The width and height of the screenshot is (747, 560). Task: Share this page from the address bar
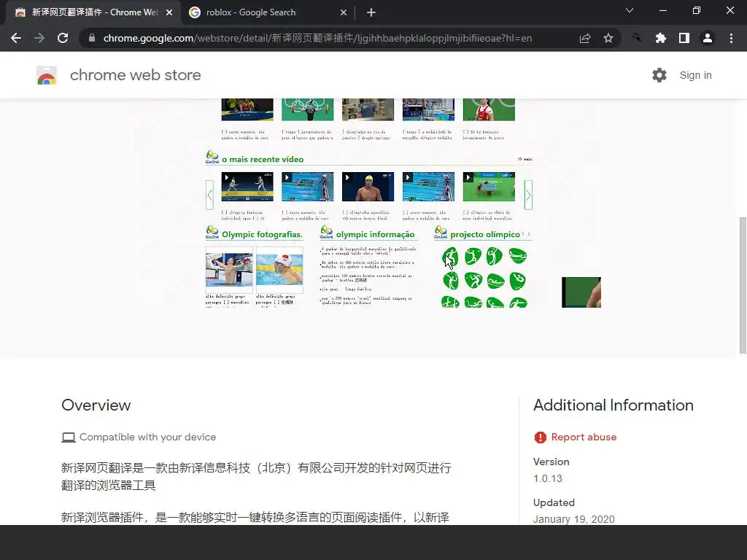click(x=585, y=38)
